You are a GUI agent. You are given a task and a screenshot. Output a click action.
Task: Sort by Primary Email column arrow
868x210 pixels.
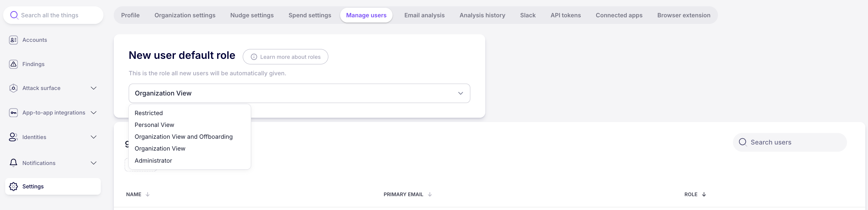click(x=430, y=194)
